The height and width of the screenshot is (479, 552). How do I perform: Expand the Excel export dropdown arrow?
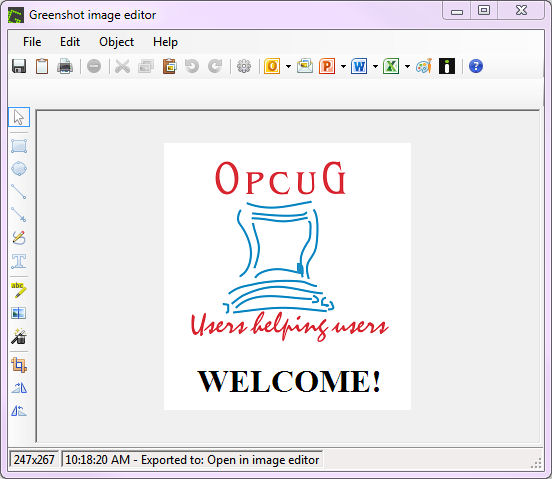click(x=407, y=67)
